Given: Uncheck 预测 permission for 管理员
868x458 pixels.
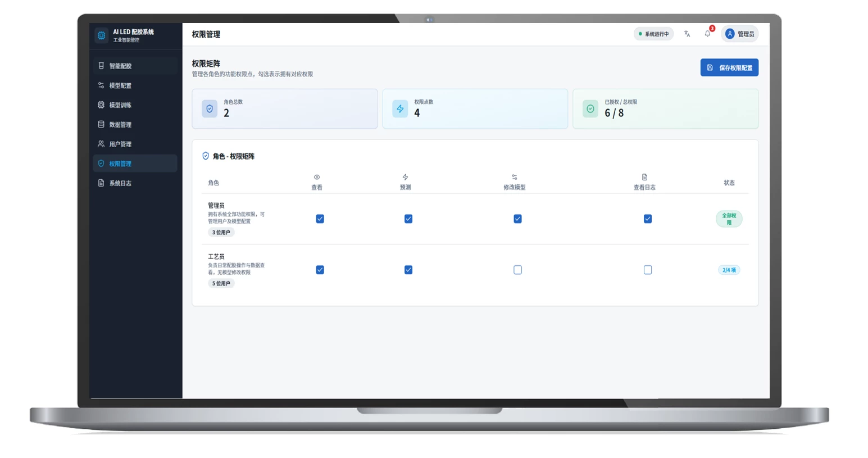Looking at the screenshot, I should click(x=408, y=219).
